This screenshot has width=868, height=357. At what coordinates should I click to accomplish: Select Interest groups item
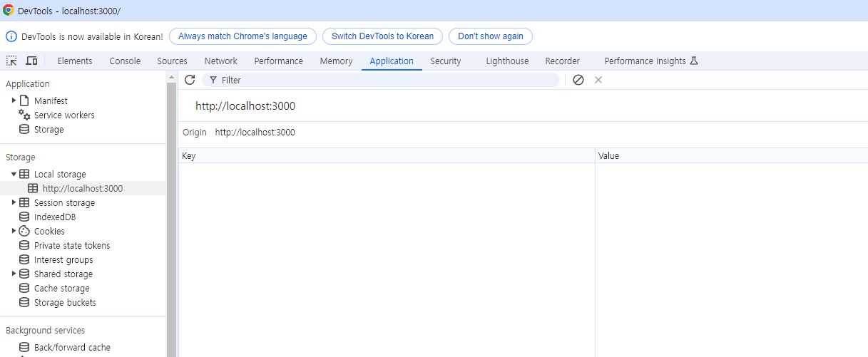tap(63, 259)
